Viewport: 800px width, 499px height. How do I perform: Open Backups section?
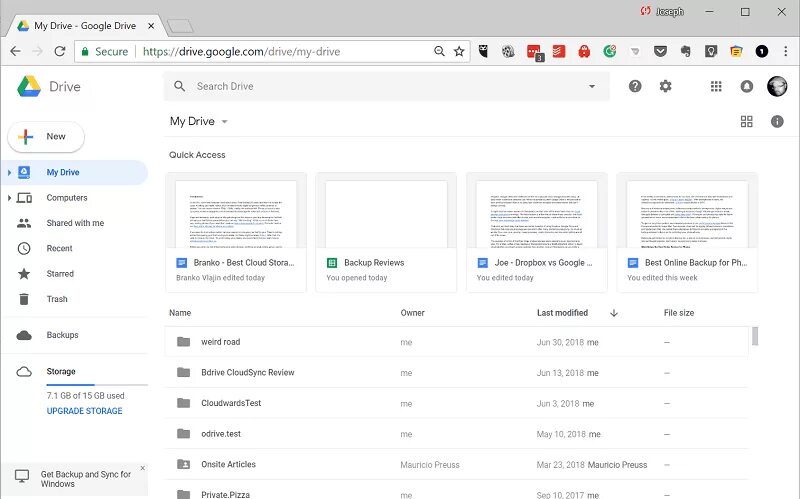point(62,335)
